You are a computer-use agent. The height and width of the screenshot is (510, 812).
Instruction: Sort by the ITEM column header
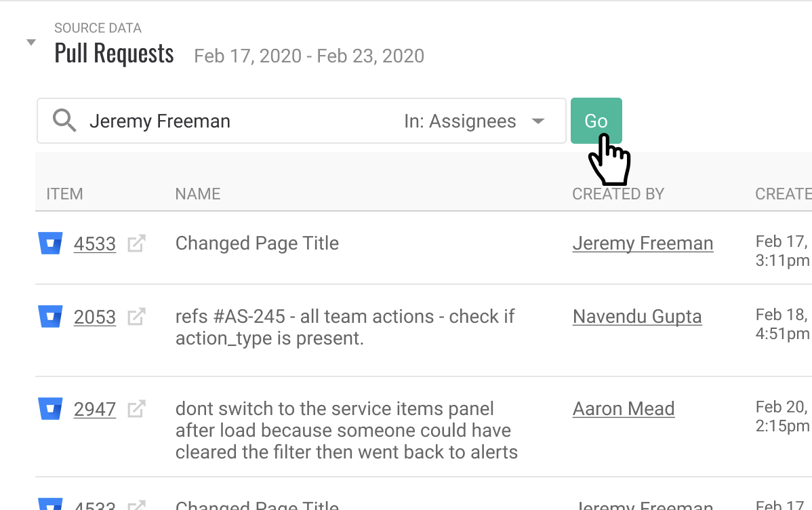pyautogui.click(x=64, y=194)
